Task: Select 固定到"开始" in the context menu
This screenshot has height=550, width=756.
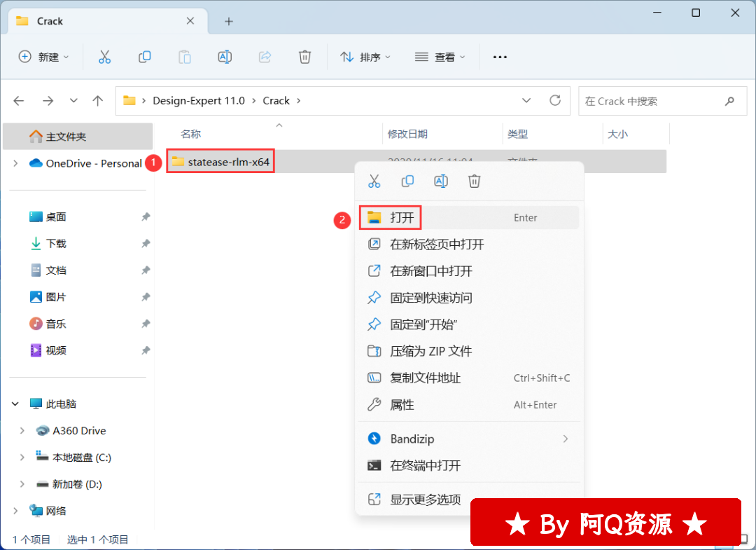Action: pyautogui.click(x=468, y=324)
